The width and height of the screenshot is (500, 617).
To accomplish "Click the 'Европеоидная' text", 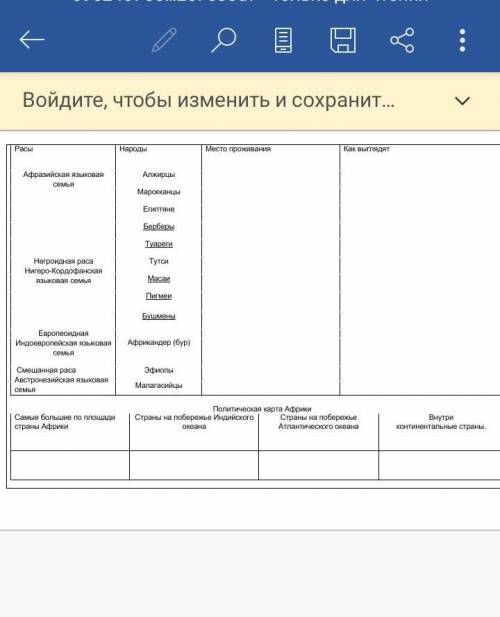I will tap(63, 333).
